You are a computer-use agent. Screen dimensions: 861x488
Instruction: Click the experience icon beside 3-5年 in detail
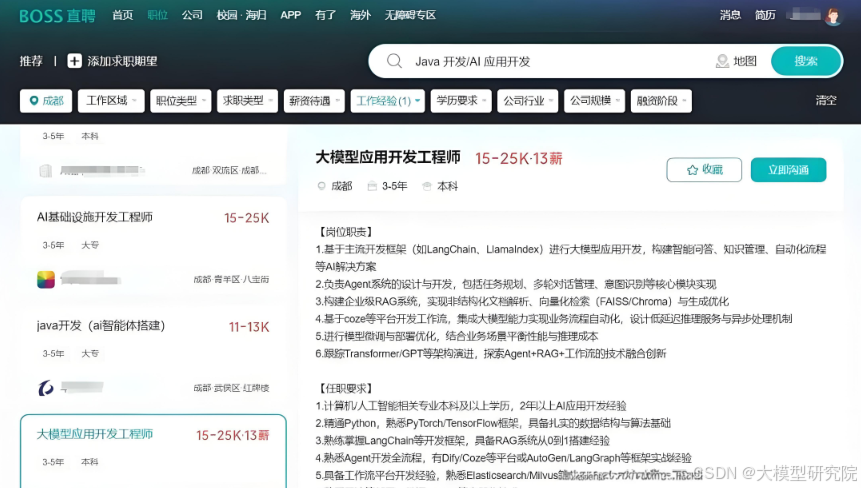tap(372, 186)
